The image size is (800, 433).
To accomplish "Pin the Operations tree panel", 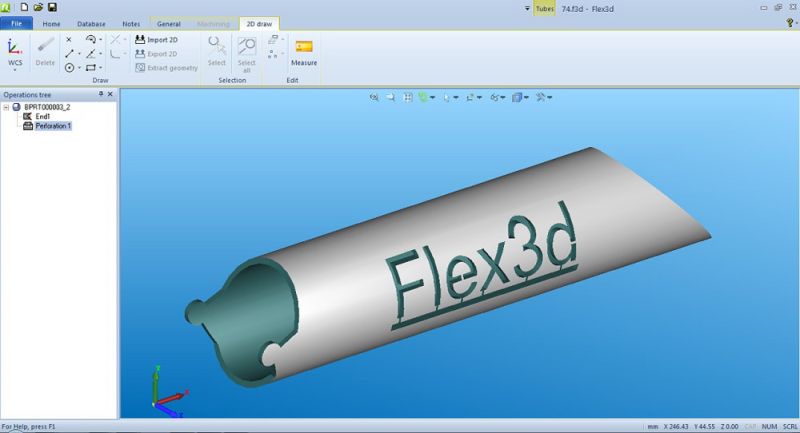I will tap(101, 94).
